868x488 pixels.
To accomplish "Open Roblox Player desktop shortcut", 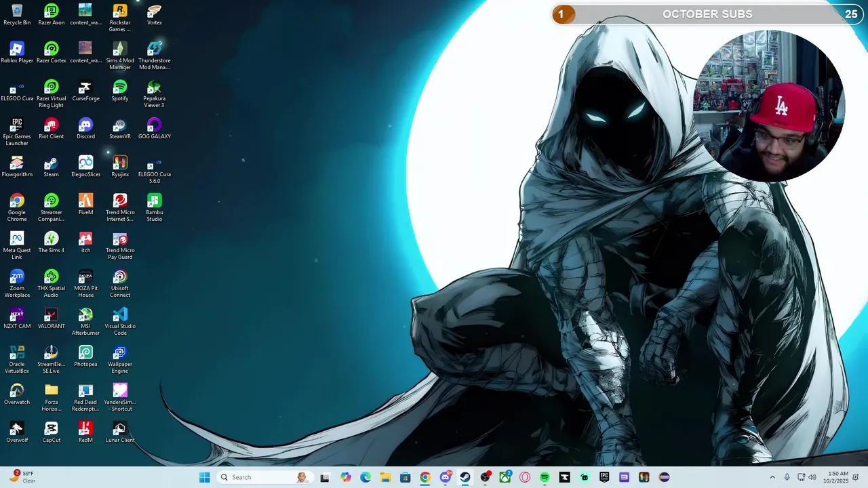I will pyautogui.click(x=17, y=52).
